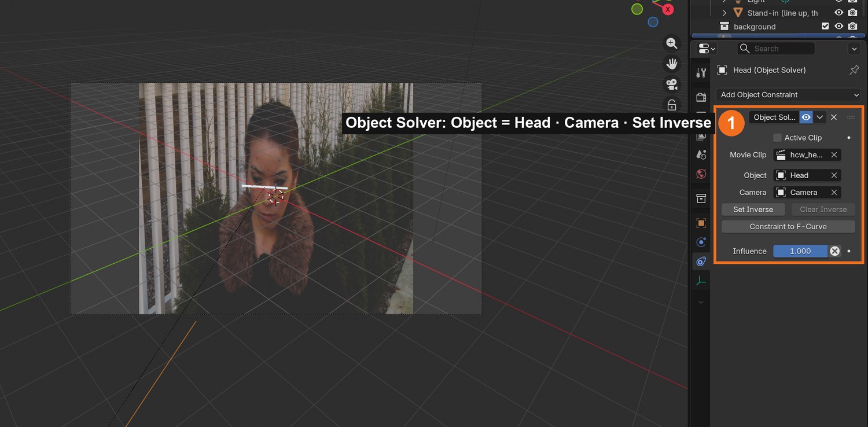The height and width of the screenshot is (427, 868).
Task: Enable the Active Clip checkbox
Action: click(x=777, y=138)
